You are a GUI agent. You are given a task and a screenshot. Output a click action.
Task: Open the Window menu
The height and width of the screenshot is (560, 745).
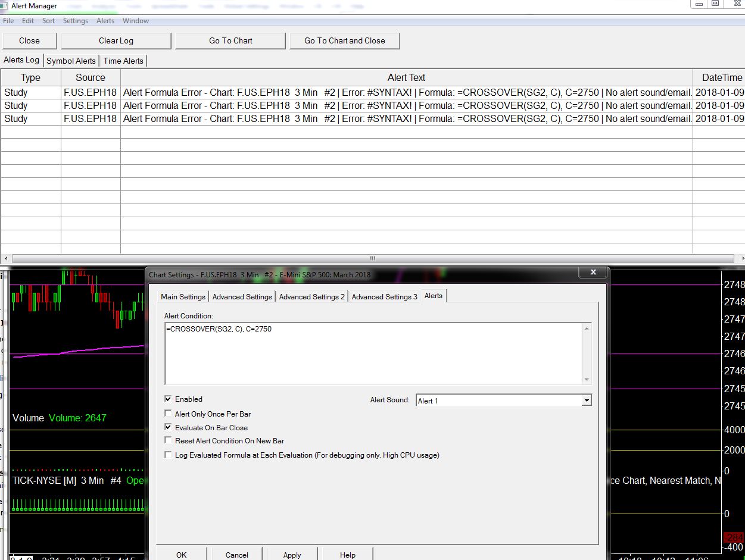(136, 21)
